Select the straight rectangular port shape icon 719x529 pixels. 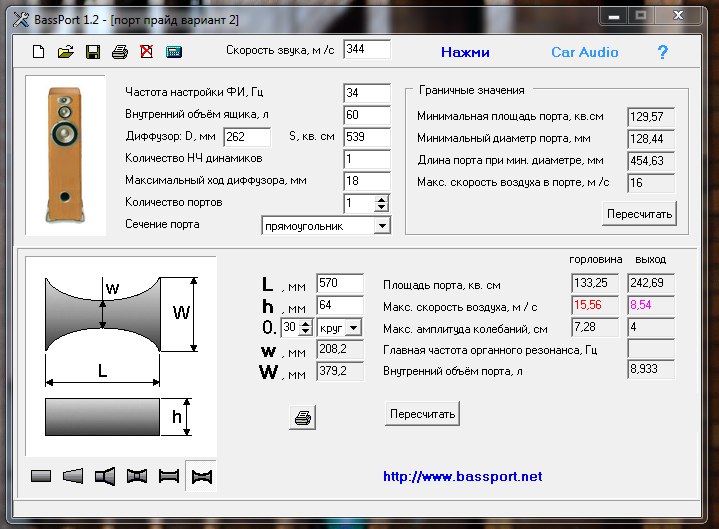point(41,476)
